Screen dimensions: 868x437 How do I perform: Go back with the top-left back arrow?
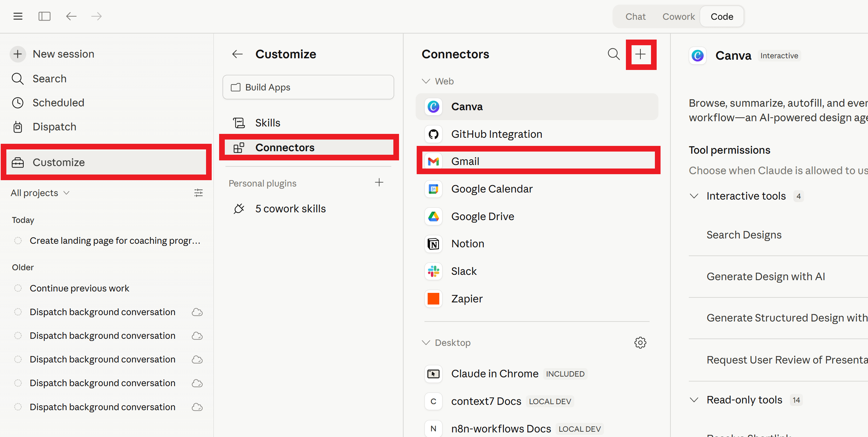pos(71,16)
